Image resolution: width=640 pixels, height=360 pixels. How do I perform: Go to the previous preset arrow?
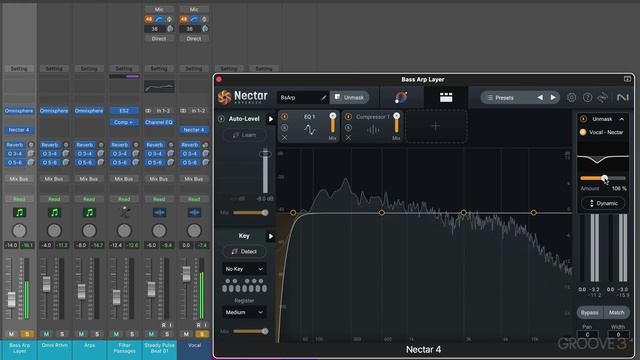(540, 98)
